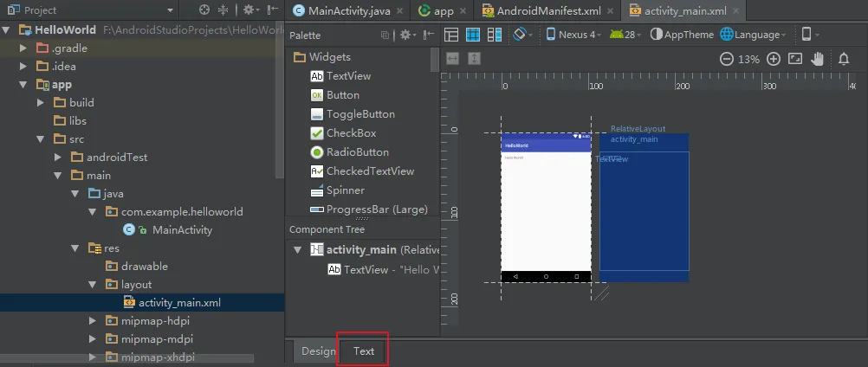Image resolution: width=868 pixels, height=367 pixels.
Task: Open the layout variants phone icon dropdown
Action: (x=811, y=35)
